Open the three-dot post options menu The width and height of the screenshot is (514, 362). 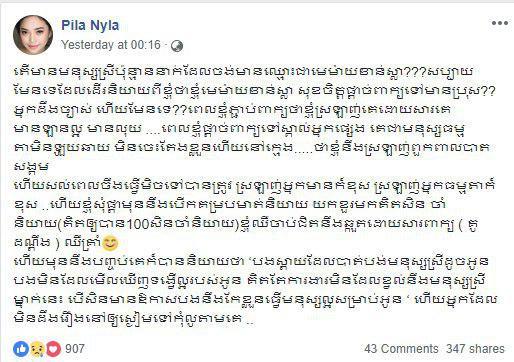(x=500, y=23)
